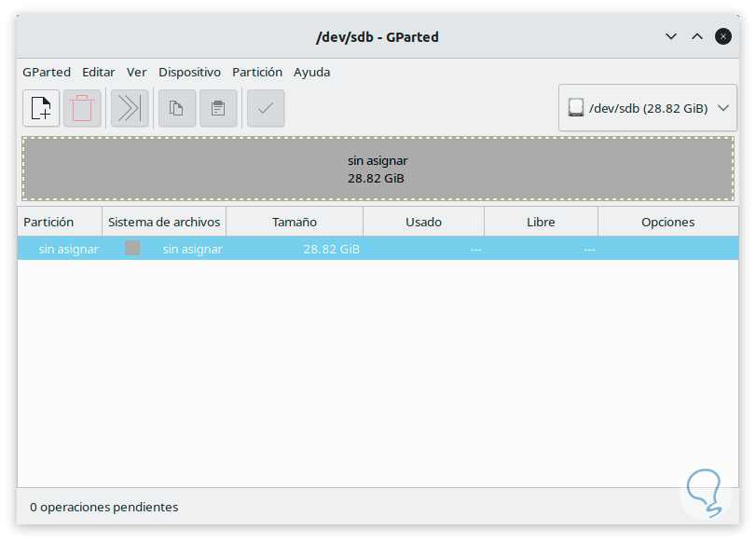Open the Dispositivo menu
Image resolution: width=756 pixels, height=543 pixels.
[x=189, y=73]
